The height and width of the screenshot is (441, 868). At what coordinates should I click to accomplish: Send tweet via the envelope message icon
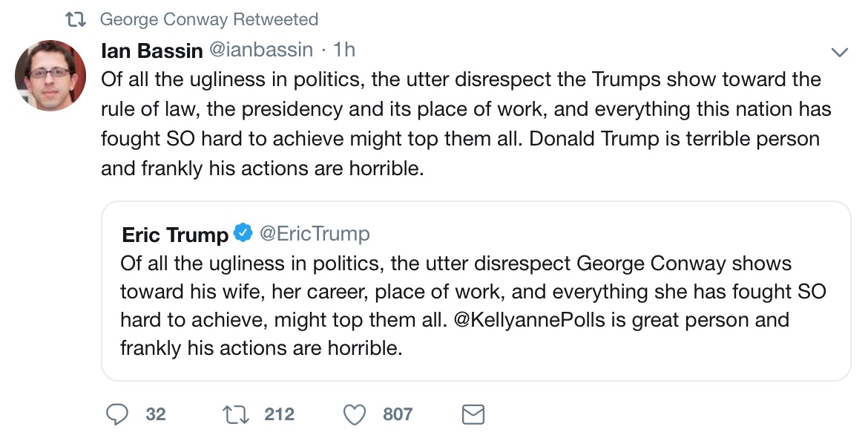[473, 414]
